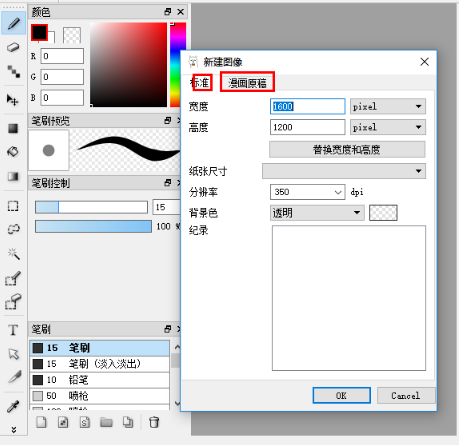Screen dimensions: 459x445
Task: Switch to the 标准 tab
Action: point(200,82)
